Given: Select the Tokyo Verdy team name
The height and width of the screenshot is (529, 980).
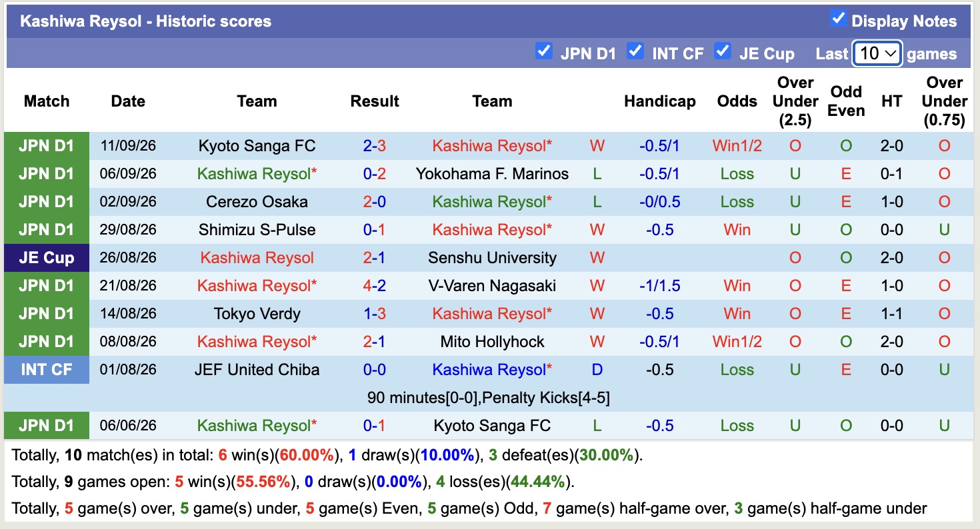Looking at the screenshot, I should (257, 314).
